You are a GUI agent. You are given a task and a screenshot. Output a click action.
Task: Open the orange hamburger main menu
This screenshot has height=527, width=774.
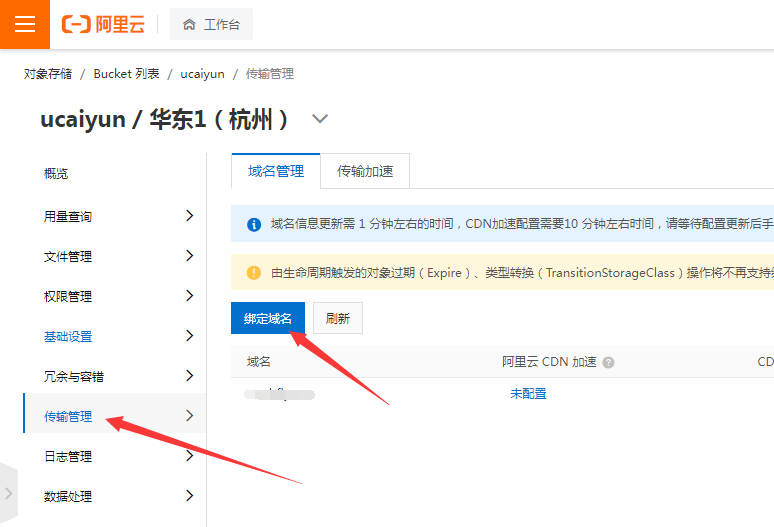pos(25,24)
